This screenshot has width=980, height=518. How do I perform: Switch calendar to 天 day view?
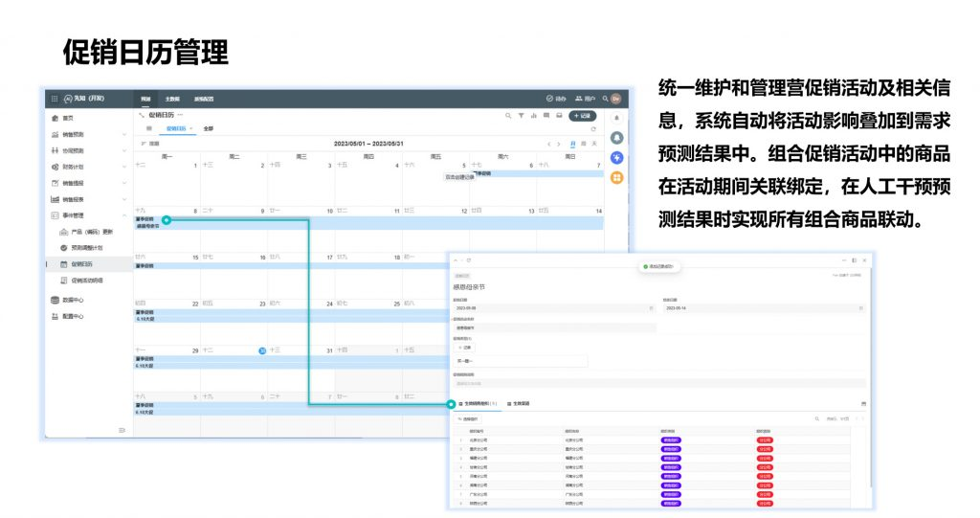(594, 144)
